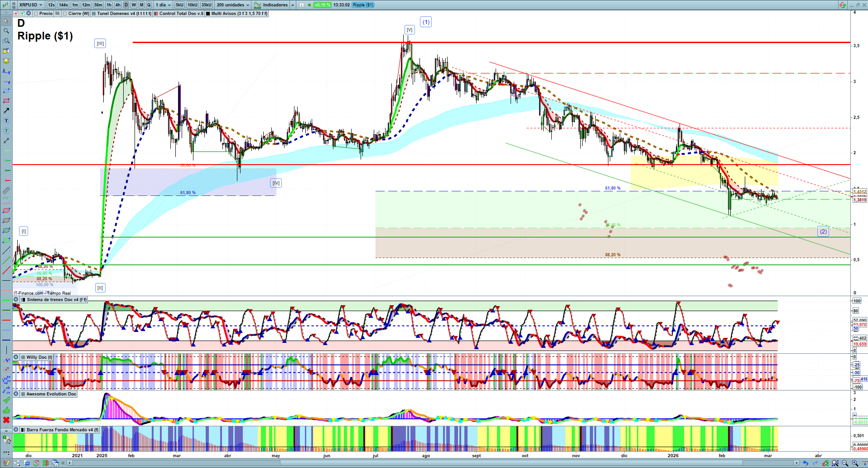Viewport: 868px width, 468px height.
Task: Select the blue rectangle drawing tool
Action: click(6, 91)
